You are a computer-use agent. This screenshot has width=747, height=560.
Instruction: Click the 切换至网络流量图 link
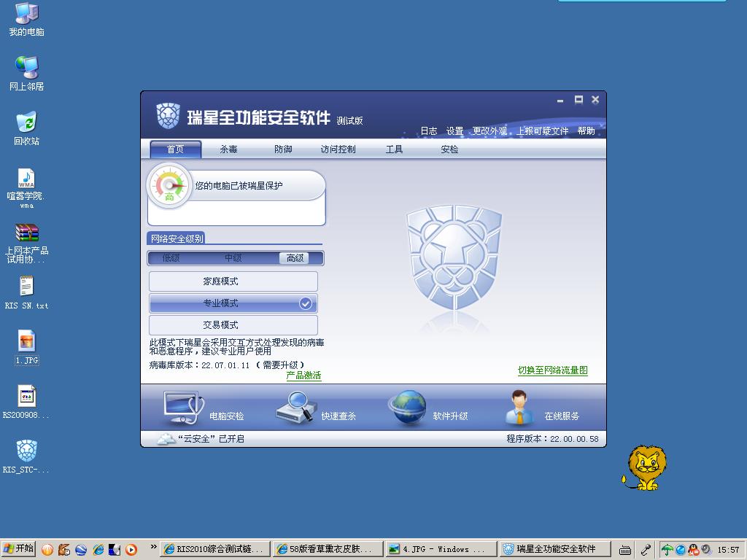click(553, 370)
